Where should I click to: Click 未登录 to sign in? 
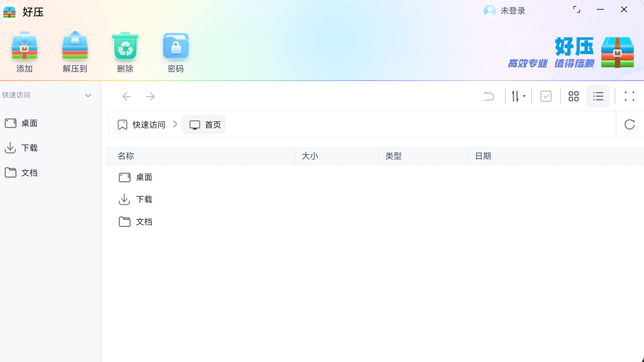click(x=512, y=11)
